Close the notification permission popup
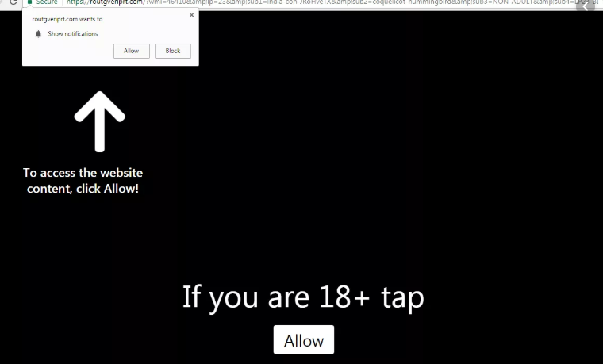This screenshot has width=603, height=364. point(191,15)
